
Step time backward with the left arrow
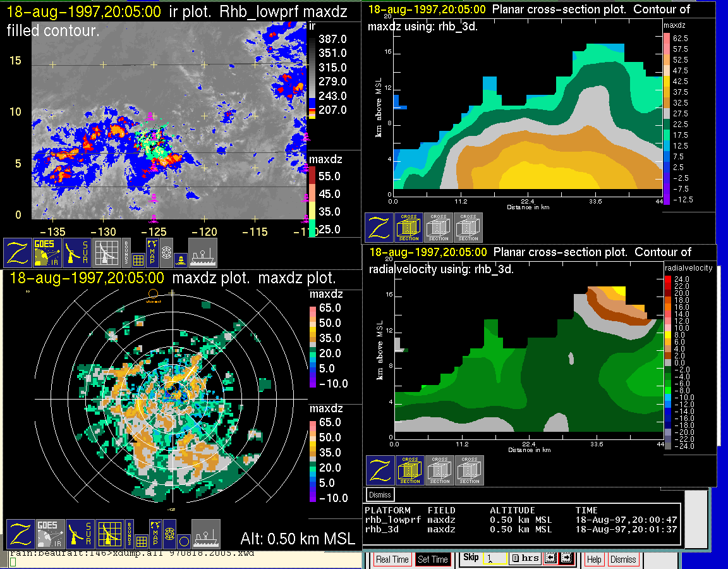[x=550, y=559]
